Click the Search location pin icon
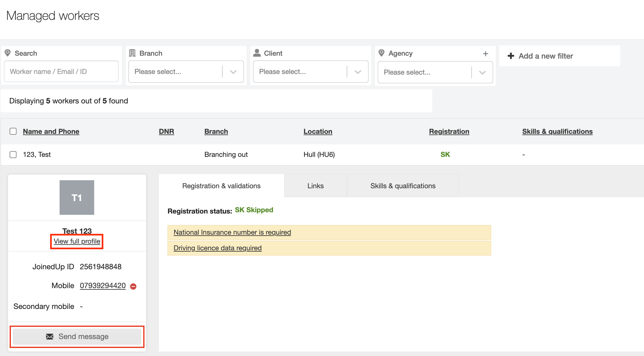This screenshot has width=644, height=356. click(8, 53)
